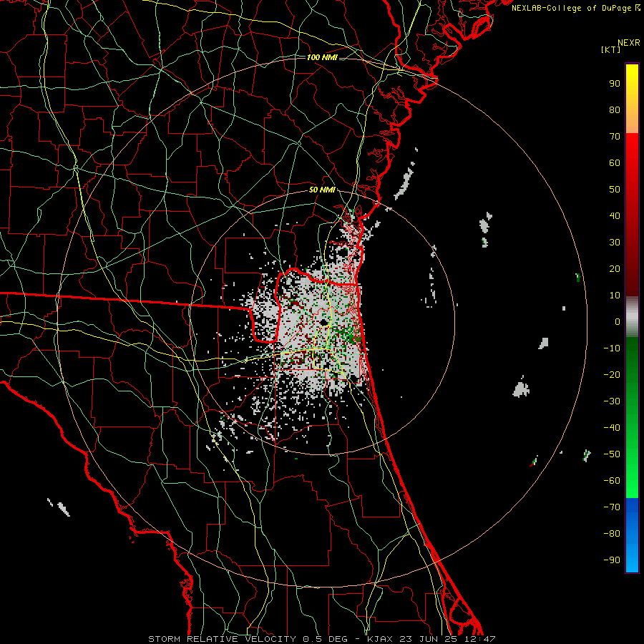Screen dimensions: 644x644
Task: Click the [KT] units label
Action: point(611,49)
